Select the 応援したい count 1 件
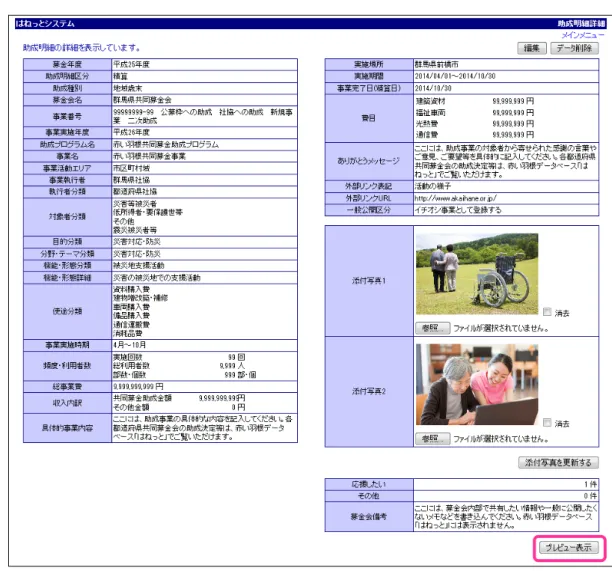The height and width of the screenshot is (571, 612). pyautogui.click(x=590, y=484)
